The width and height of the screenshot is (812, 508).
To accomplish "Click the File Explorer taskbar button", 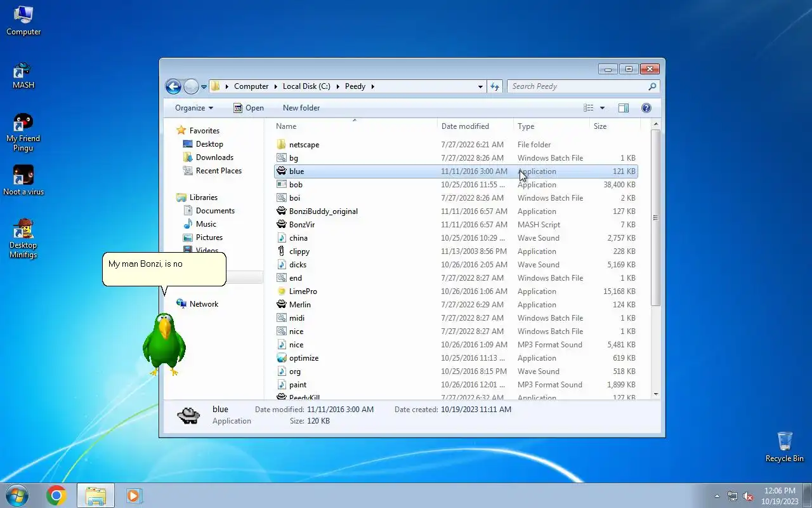I will point(96,495).
